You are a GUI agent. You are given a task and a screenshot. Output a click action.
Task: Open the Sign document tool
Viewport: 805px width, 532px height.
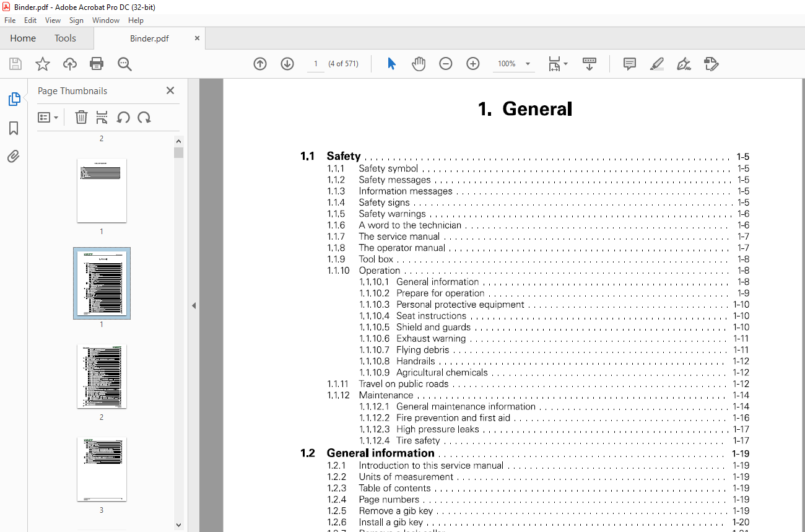pos(684,64)
